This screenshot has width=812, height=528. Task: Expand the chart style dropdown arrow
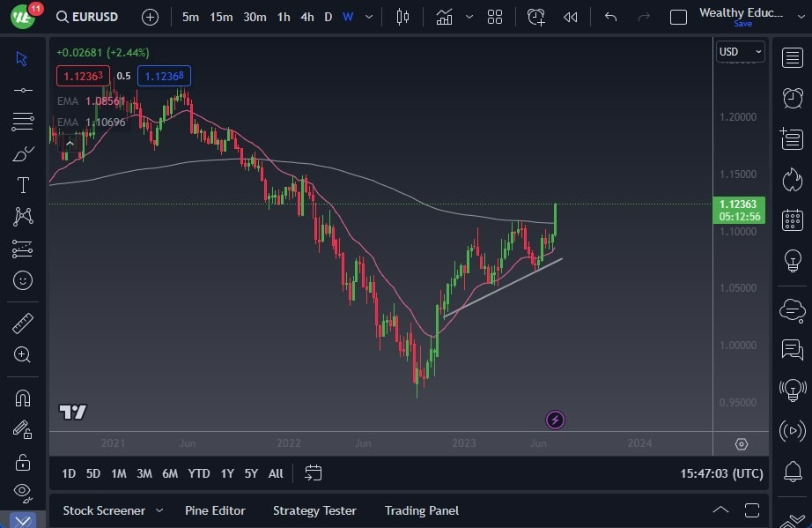[469, 16]
